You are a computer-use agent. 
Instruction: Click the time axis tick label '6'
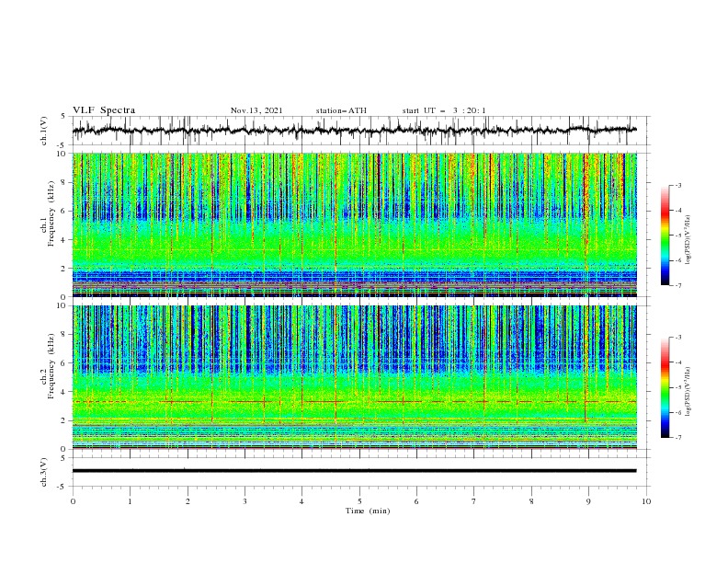(x=417, y=501)
